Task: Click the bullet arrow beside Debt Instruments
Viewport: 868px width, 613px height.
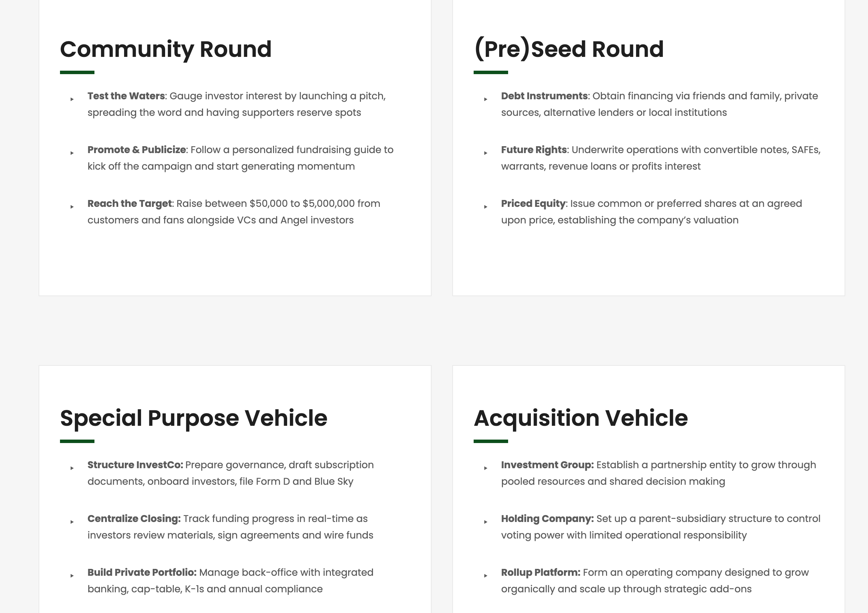Action: click(x=485, y=99)
